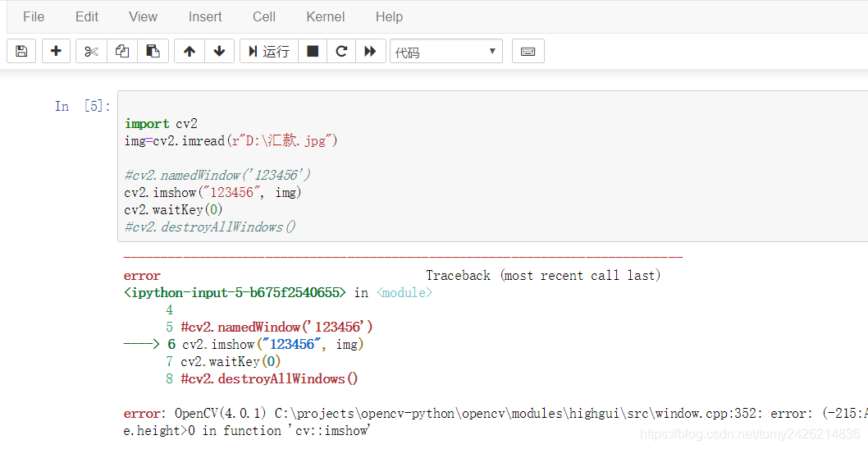Paste cells below using the clipboard icon
Viewport: 868px width, 449px height.
(153, 51)
